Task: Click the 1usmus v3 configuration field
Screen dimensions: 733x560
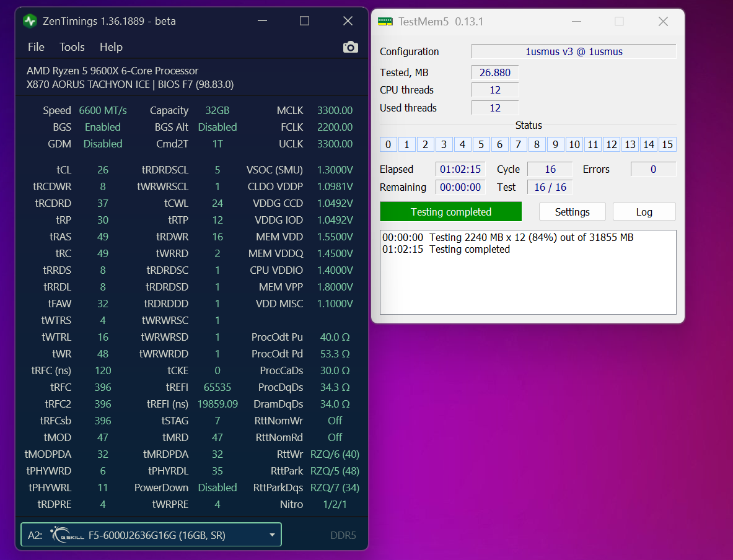Action: pyautogui.click(x=574, y=51)
